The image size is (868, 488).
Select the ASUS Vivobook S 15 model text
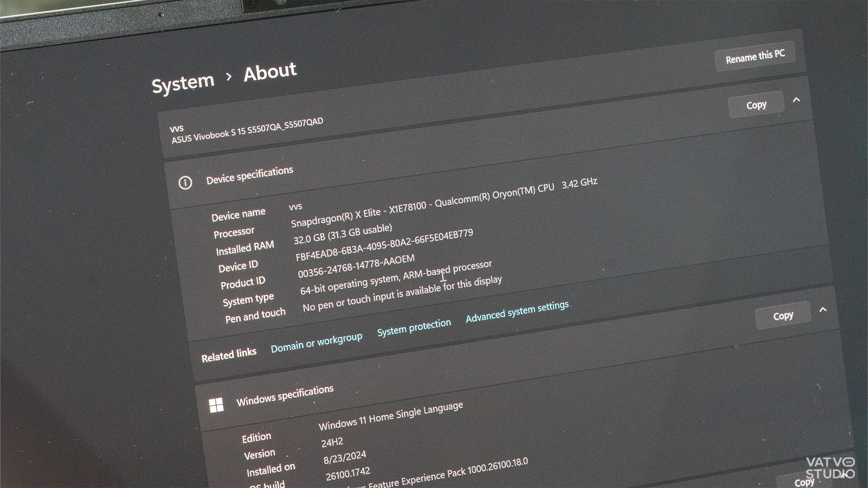point(247,131)
